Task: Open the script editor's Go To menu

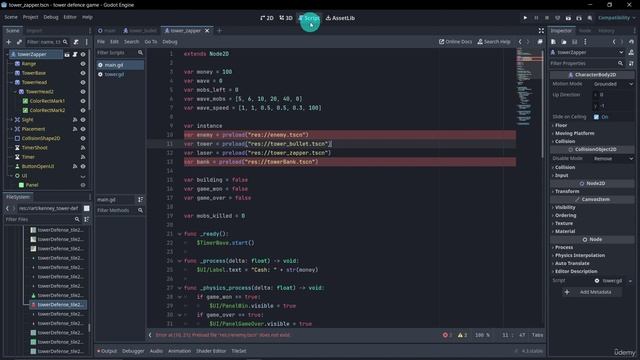Action: pos(151,42)
